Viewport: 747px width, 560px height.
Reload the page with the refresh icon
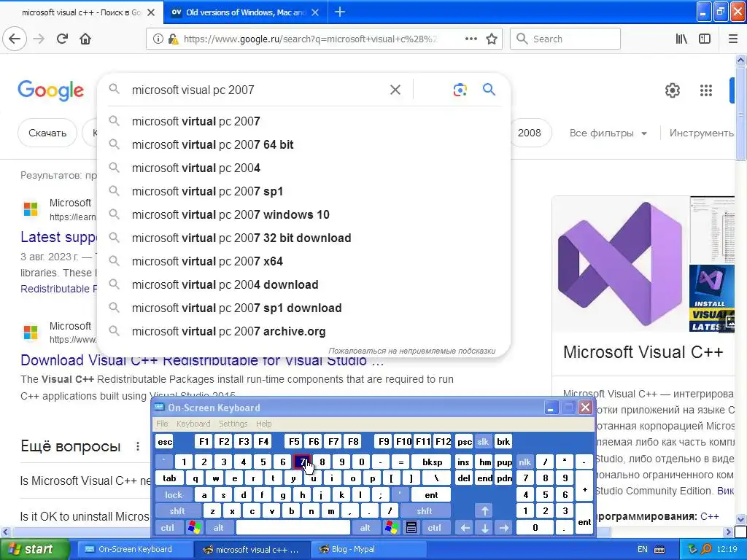tap(63, 39)
